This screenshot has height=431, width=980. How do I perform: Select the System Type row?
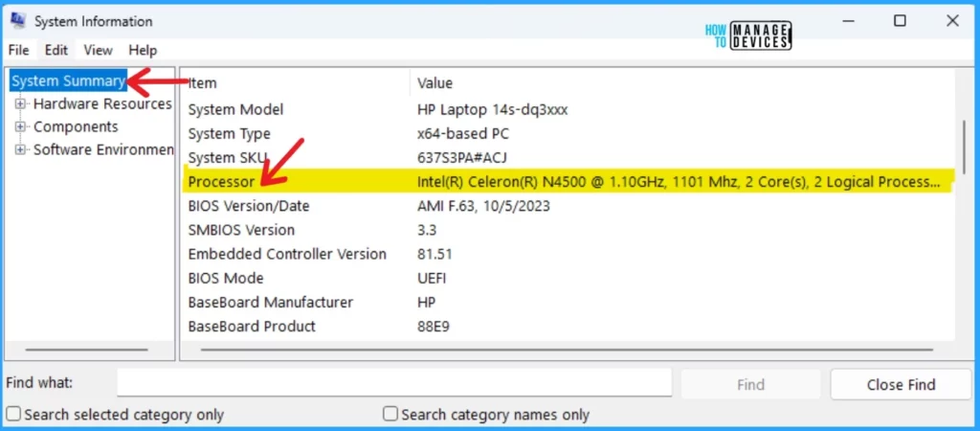click(x=568, y=134)
